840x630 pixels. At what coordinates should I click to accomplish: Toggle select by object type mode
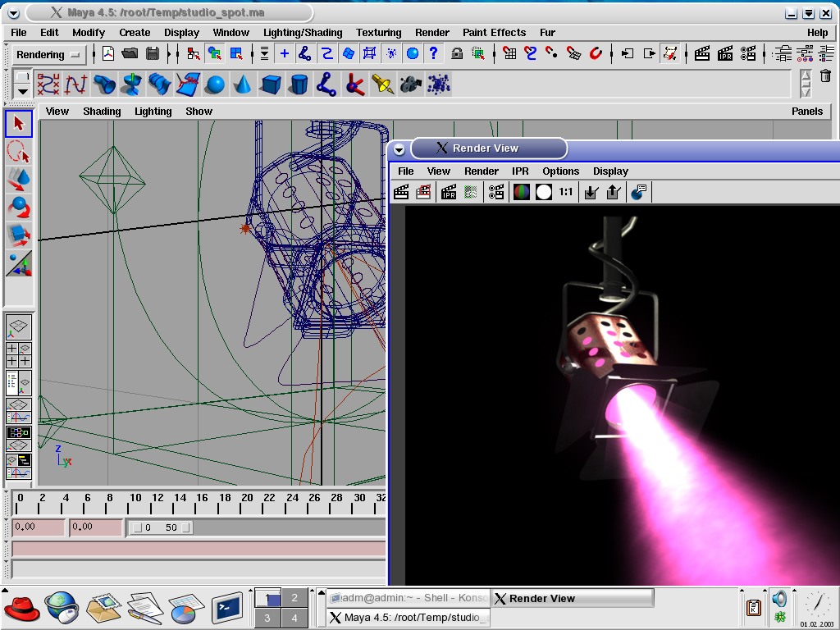click(x=214, y=53)
